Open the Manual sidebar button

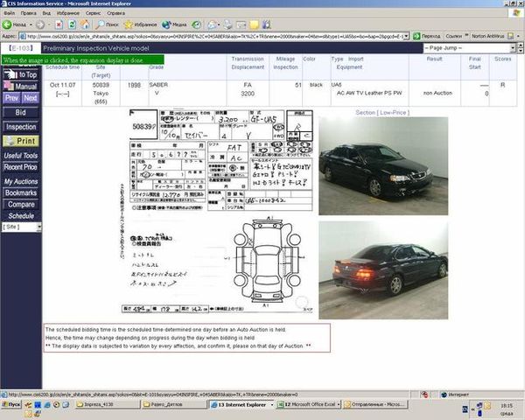[21, 87]
